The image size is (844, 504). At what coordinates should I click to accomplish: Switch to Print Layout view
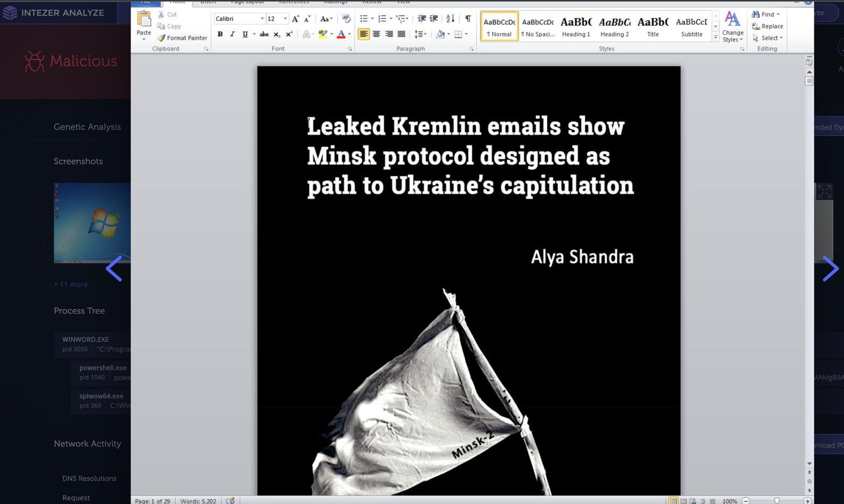click(x=673, y=501)
